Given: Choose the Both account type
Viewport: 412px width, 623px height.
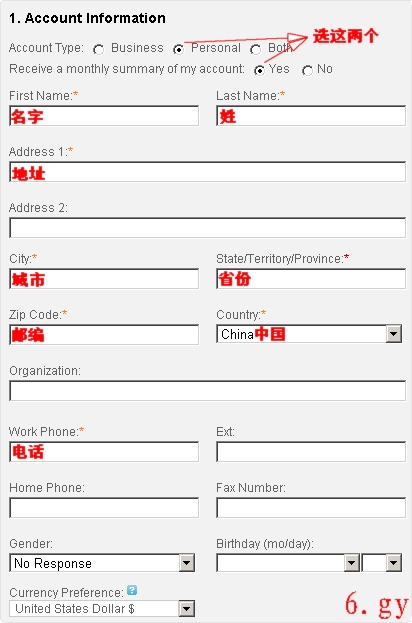Looking at the screenshot, I should coord(255,49).
